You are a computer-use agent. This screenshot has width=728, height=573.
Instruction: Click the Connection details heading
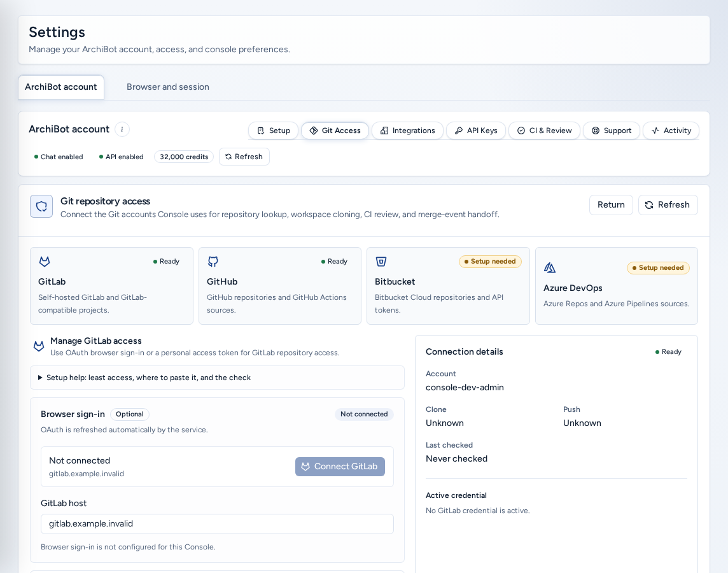[465, 352]
